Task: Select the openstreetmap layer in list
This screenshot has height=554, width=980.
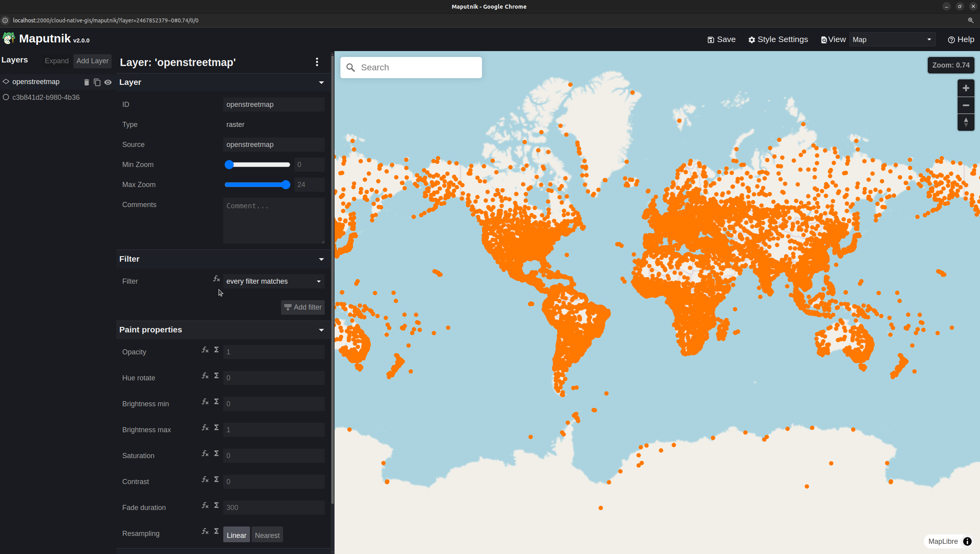Action: tap(36, 82)
